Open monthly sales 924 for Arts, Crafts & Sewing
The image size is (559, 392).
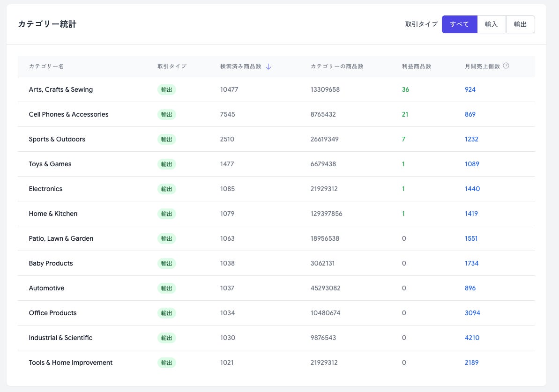pos(470,89)
